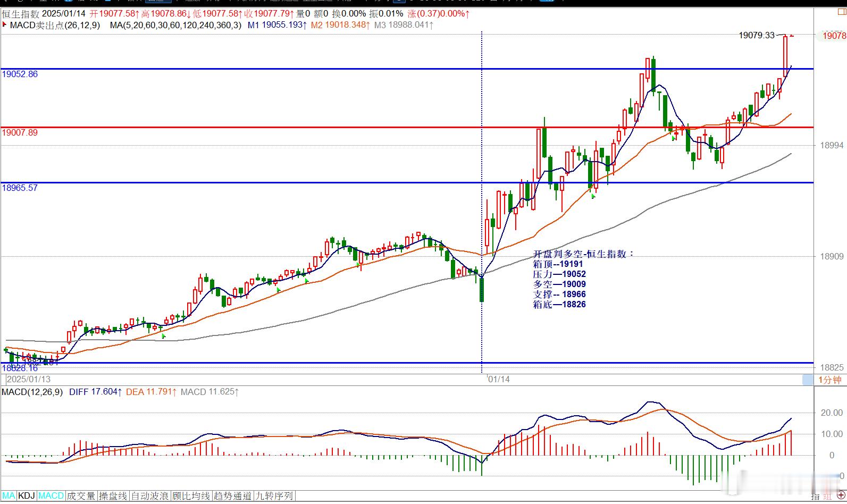This screenshot has width=847, height=504.
Task: Click the MA(5,20,60,30,60,120,240,360,3) parameters label
Action: (175, 24)
